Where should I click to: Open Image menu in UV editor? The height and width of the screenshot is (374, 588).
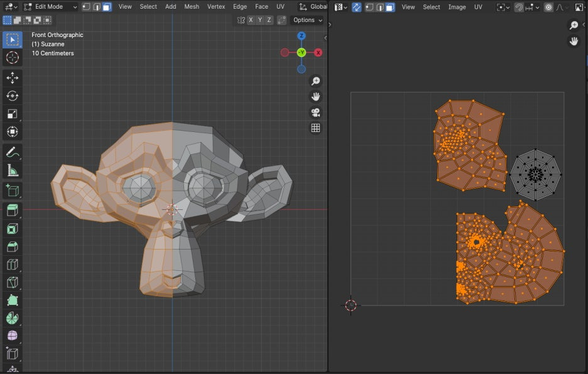tap(457, 7)
